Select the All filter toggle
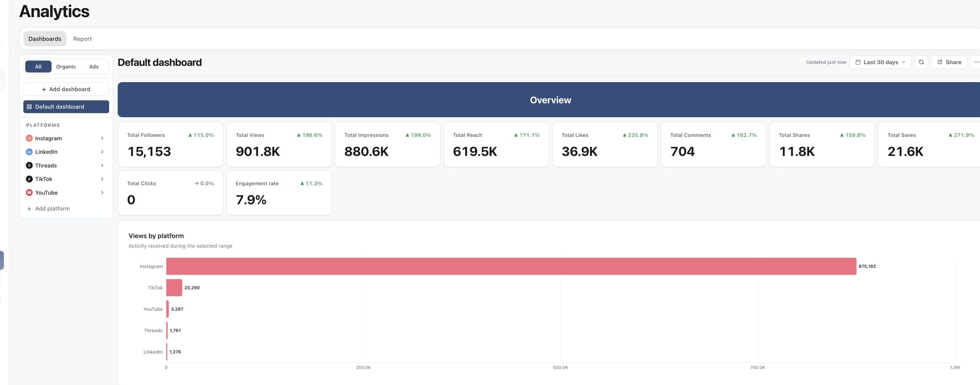980x385 pixels. click(38, 66)
